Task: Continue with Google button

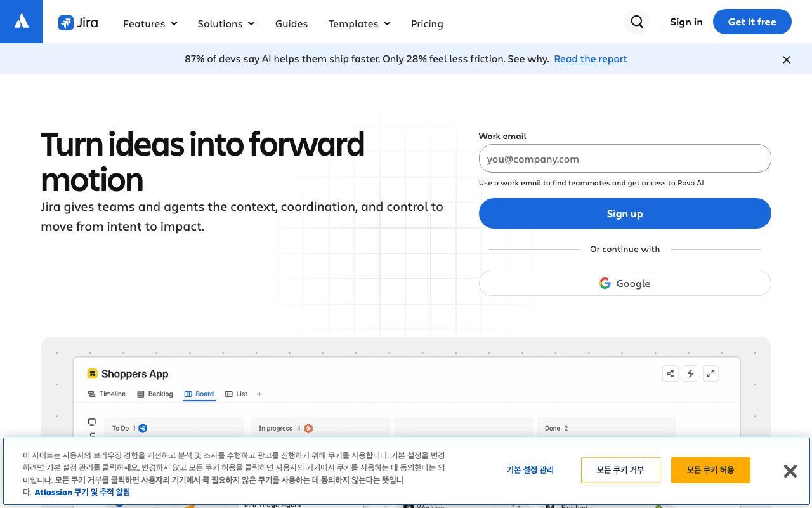Action: [625, 283]
